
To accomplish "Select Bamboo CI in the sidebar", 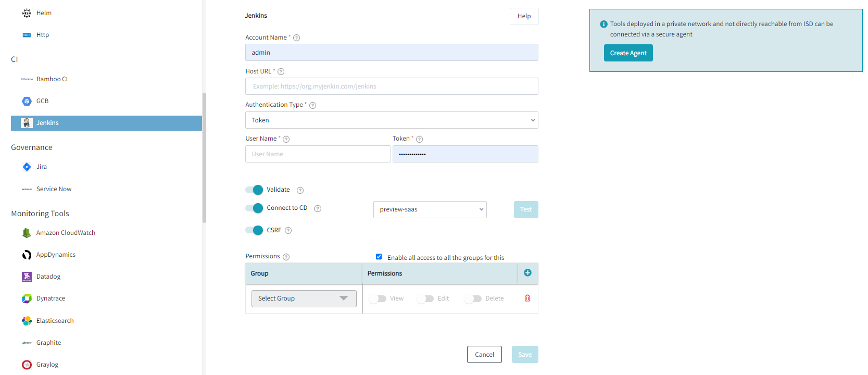I will point(52,79).
